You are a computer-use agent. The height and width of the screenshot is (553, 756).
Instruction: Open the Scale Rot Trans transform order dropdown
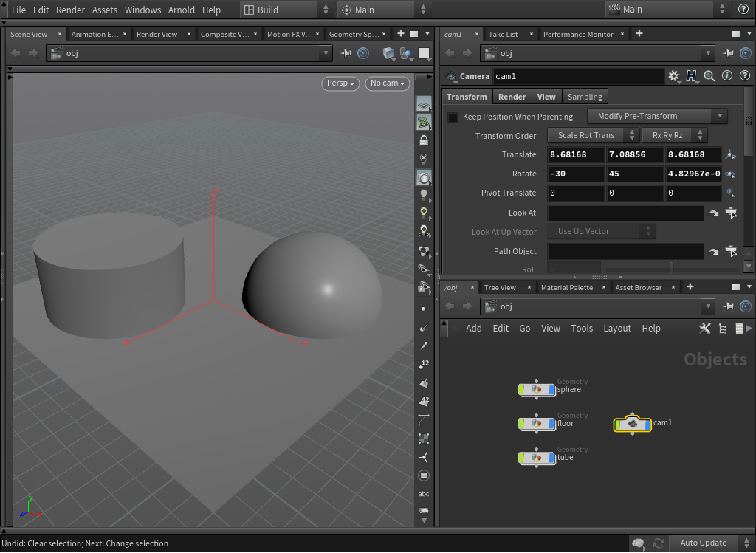(587, 135)
